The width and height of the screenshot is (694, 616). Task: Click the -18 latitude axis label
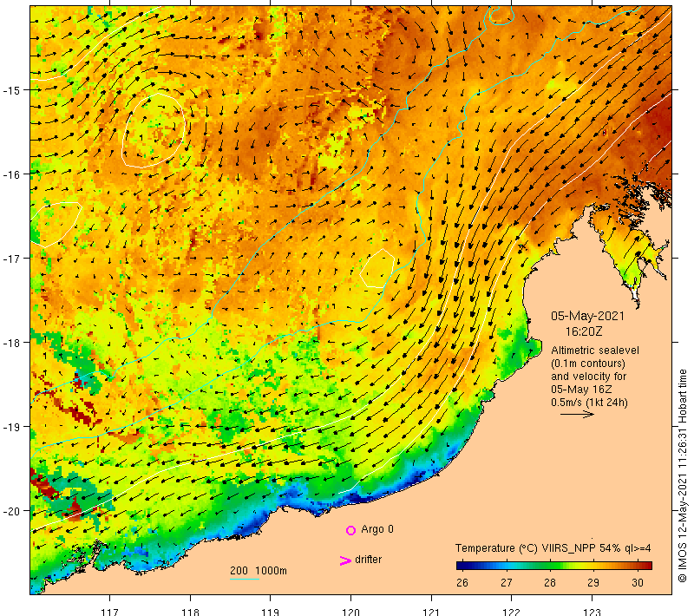11,343
